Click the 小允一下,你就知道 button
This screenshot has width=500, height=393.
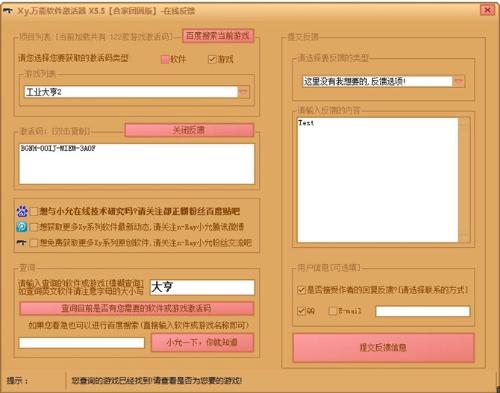point(202,342)
